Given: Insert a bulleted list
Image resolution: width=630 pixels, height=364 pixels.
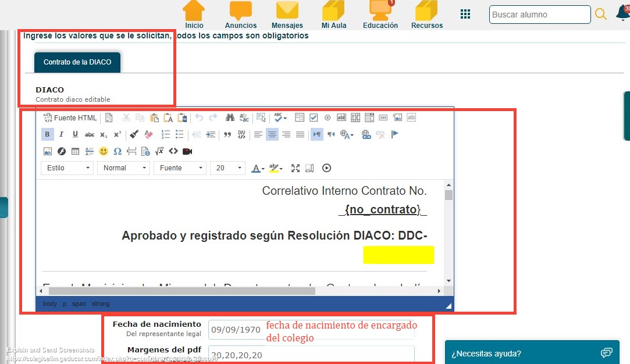Looking at the screenshot, I should (180, 134).
